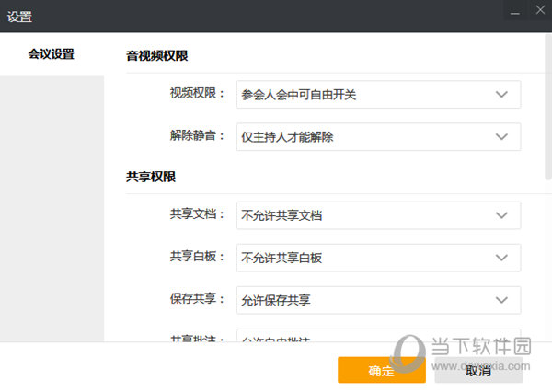Viewport: 552px width, 392px height.
Task: Click the 设置 window title text
Action: point(19,17)
